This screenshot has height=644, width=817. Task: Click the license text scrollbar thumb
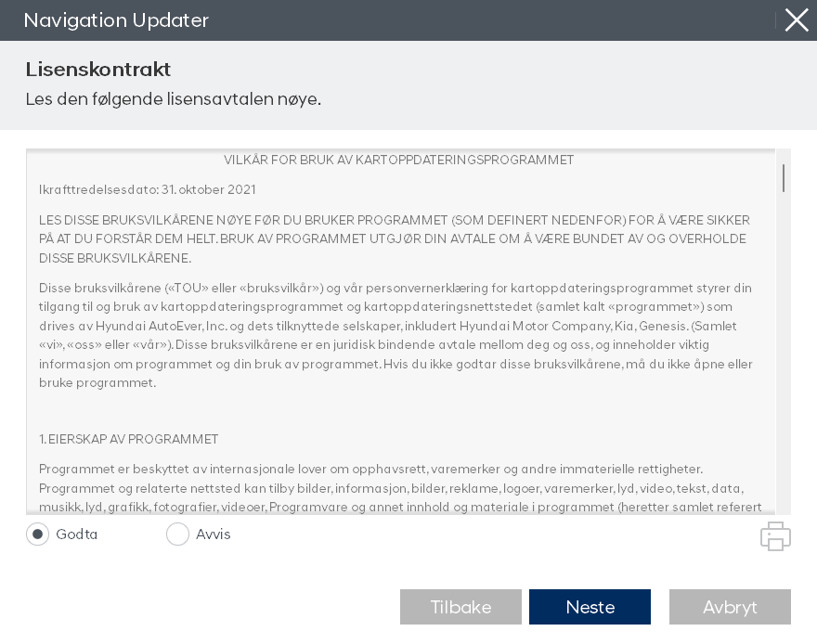click(x=784, y=178)
